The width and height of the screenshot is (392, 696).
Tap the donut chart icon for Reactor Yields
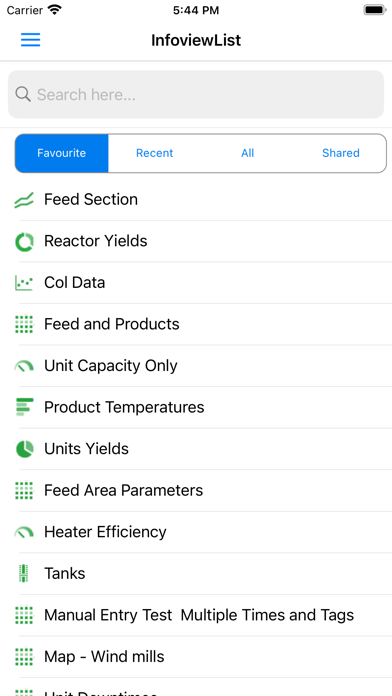tap(24, 241)
